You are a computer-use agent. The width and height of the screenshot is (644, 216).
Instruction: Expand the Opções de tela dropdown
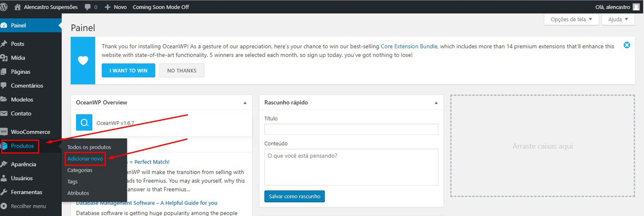pos(571,19)
